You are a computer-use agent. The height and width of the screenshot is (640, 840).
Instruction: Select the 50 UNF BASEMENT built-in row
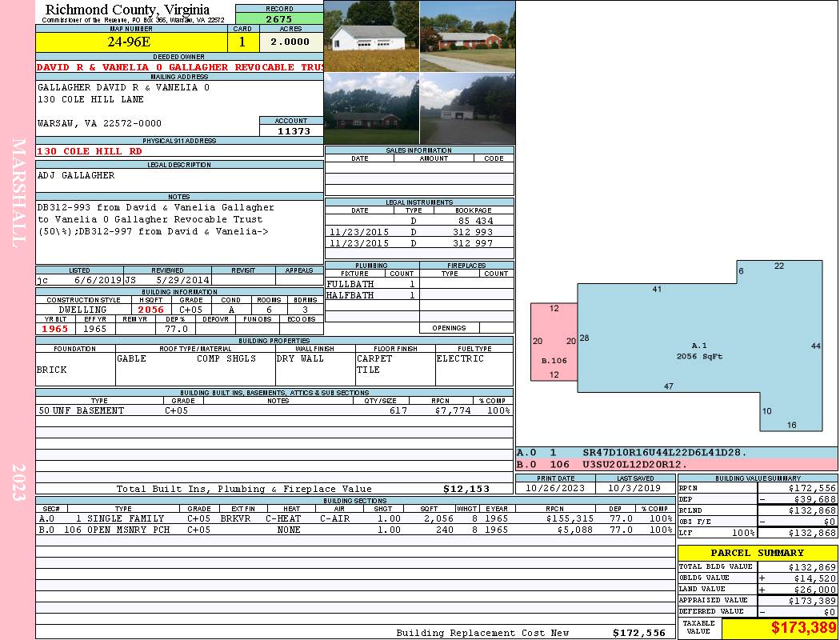pos(274,410)
